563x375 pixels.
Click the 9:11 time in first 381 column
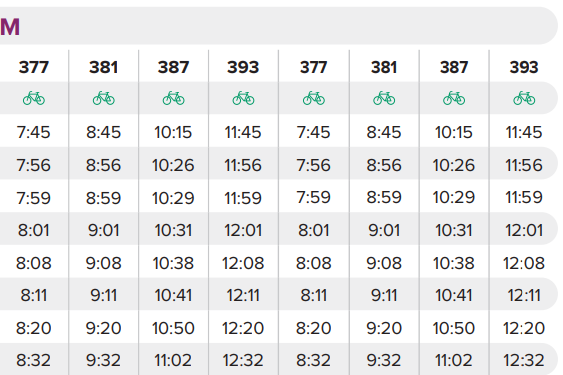(x=104, y=295)
